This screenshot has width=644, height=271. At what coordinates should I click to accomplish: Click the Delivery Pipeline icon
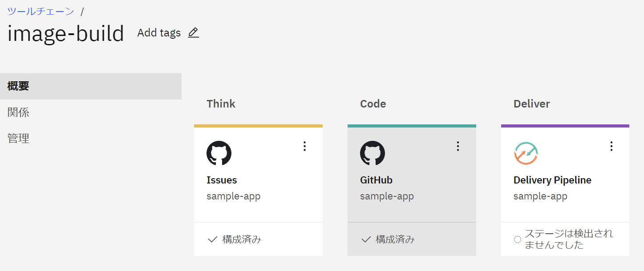pyautogui.click(x=526, y=153)
